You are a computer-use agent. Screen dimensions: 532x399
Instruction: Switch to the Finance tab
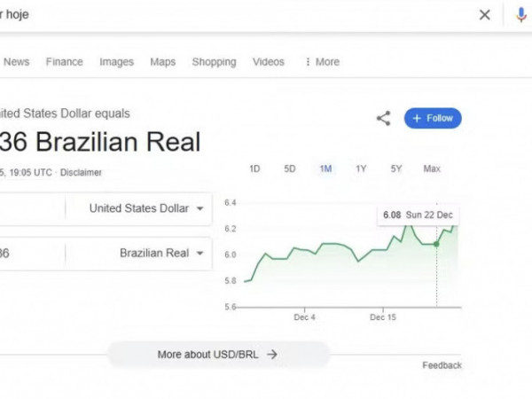65,62
